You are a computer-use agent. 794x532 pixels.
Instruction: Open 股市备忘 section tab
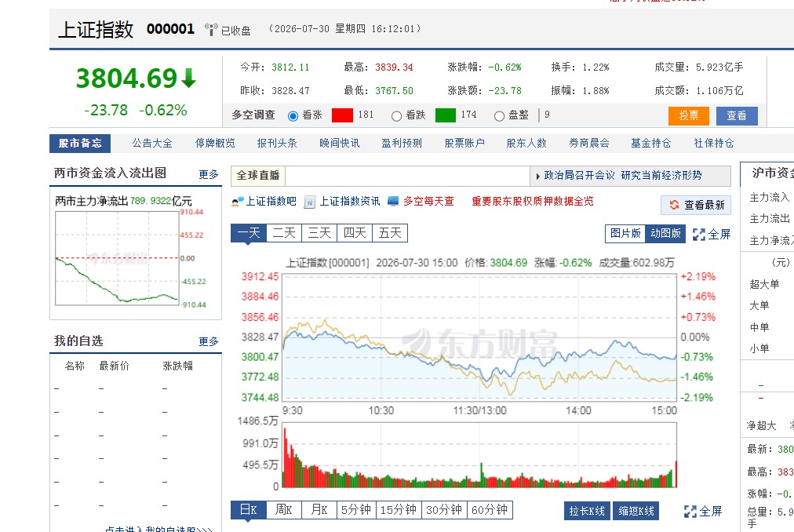tap(80, 144)
